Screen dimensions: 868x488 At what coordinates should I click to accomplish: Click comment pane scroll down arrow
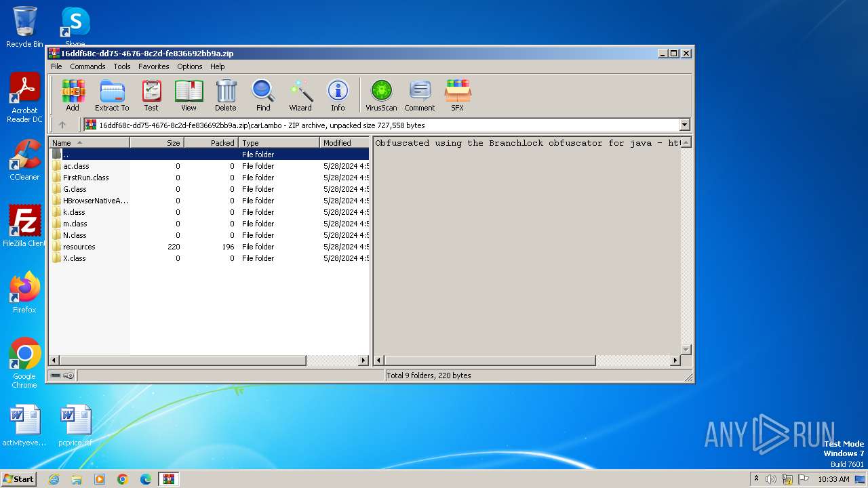click(686, 350)
